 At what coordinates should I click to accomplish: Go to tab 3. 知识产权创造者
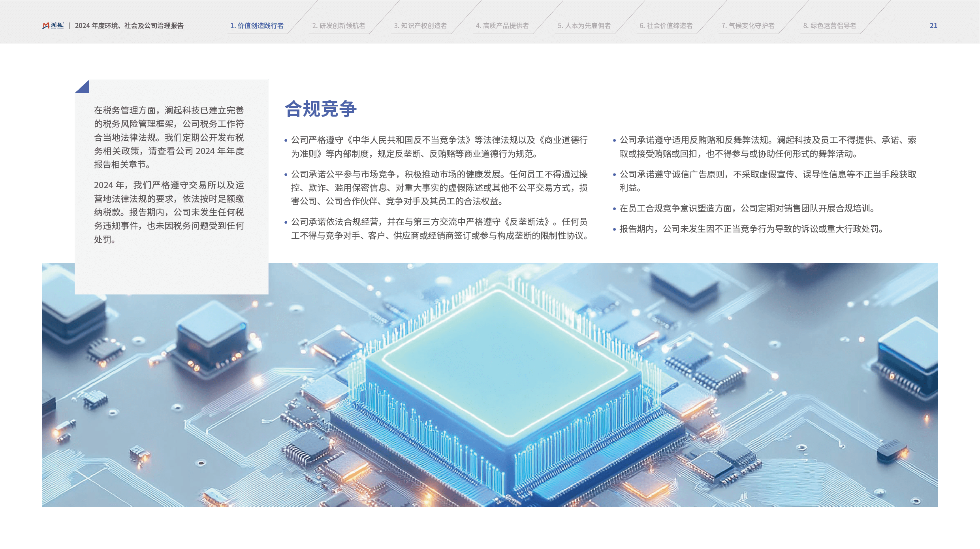coord(420,26)
